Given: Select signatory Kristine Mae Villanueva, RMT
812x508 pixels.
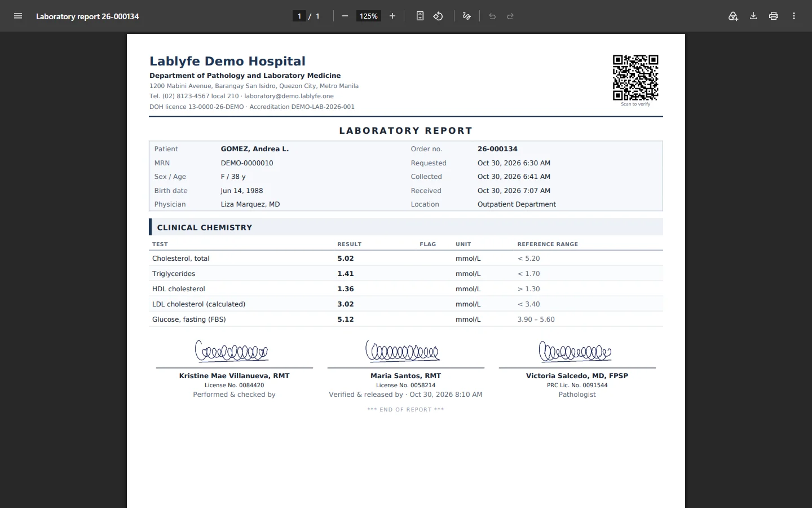Looking at the screenshot, I should point(235,376).
